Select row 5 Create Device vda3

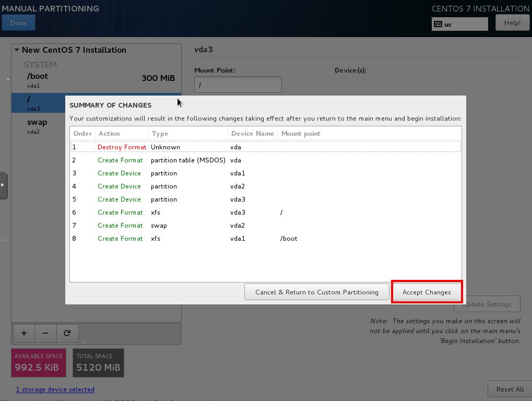(x=266, y=199)
